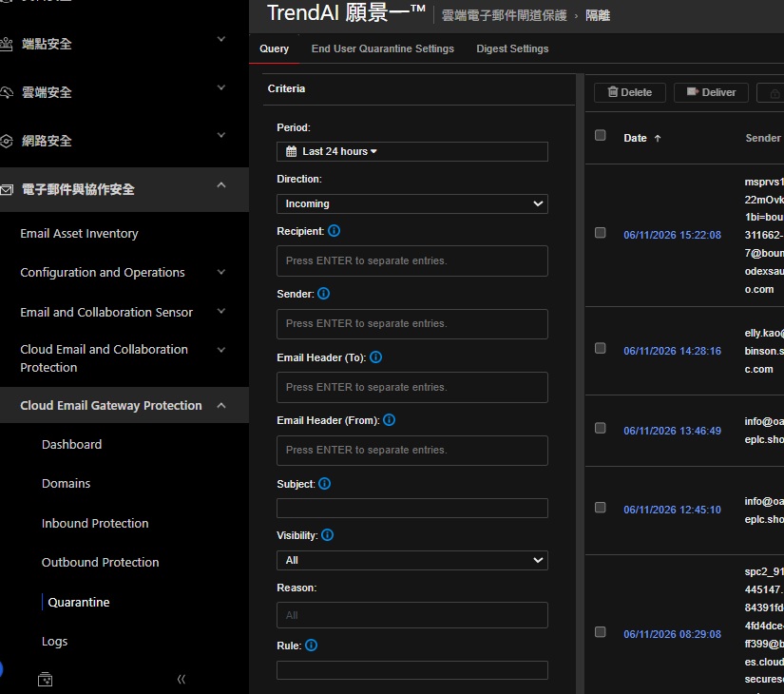The width and height of the screenshot is (784, 694).
Task: Switch to the Query tab
Action: [274, 49]
